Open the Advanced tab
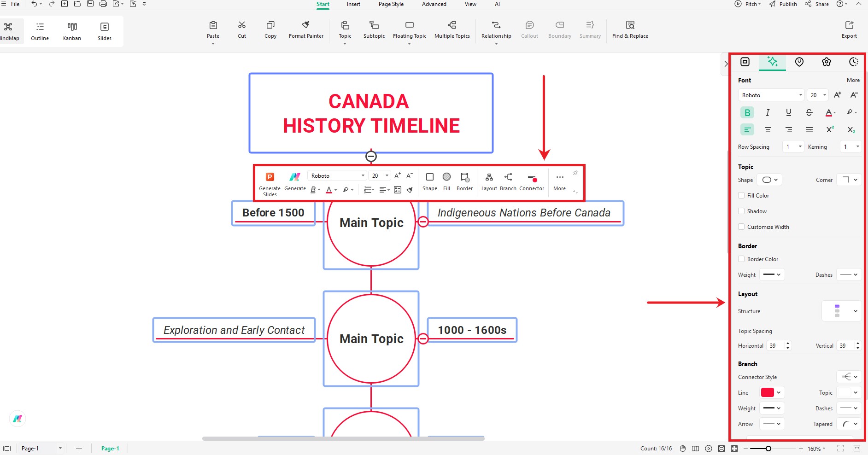The width and height of the screenshot is (868, 455). point(434,4)
